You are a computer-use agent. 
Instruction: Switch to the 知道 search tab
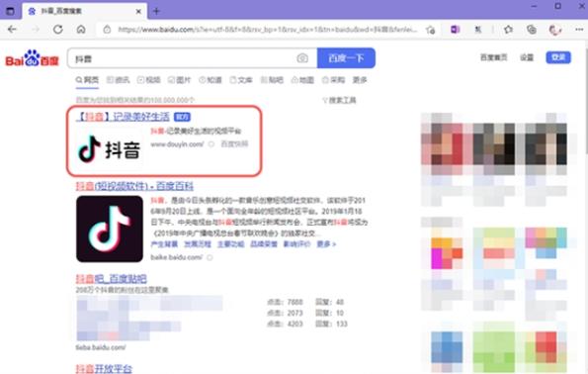coord(210,80)
